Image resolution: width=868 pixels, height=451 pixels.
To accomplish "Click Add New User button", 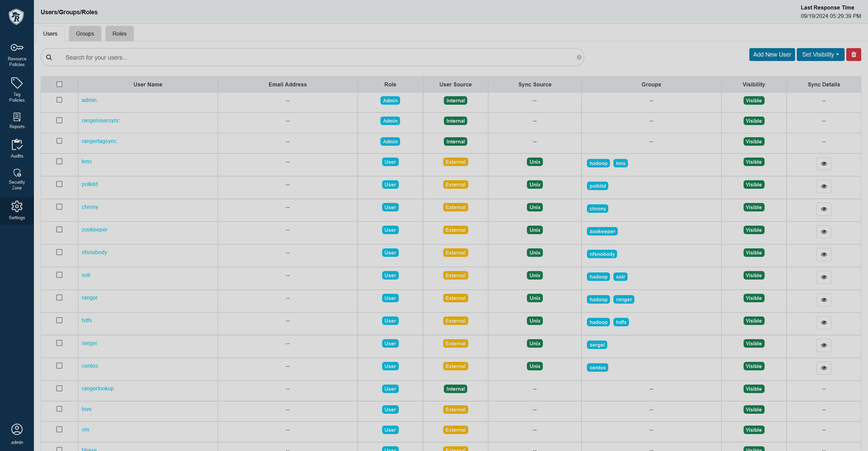I will click(x=772, y=53).
